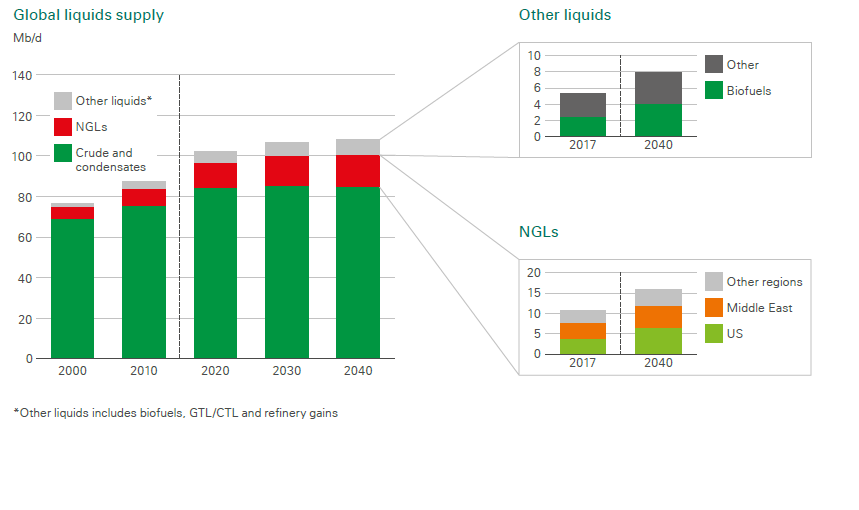This screenshot has width=859, height=510.
Task: Click the 2017 light green US bar segment
Action: (x=581, y=346)
